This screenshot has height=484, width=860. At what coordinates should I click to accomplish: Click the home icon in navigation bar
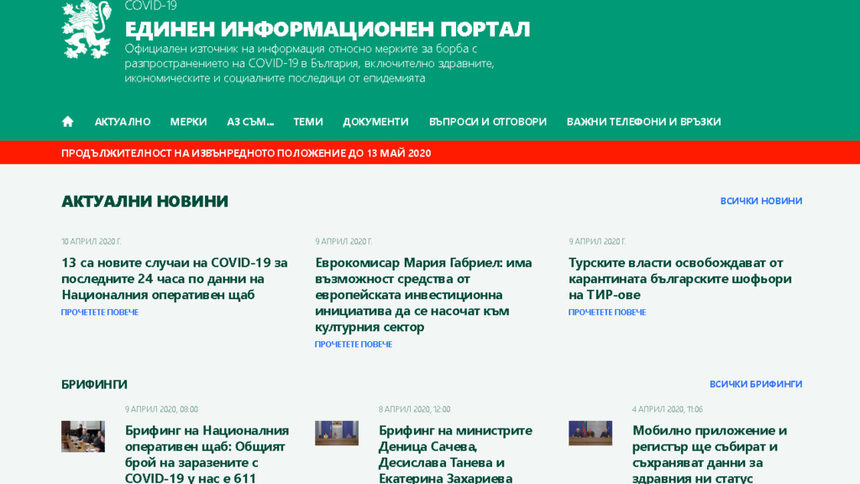tap(68, 122)
